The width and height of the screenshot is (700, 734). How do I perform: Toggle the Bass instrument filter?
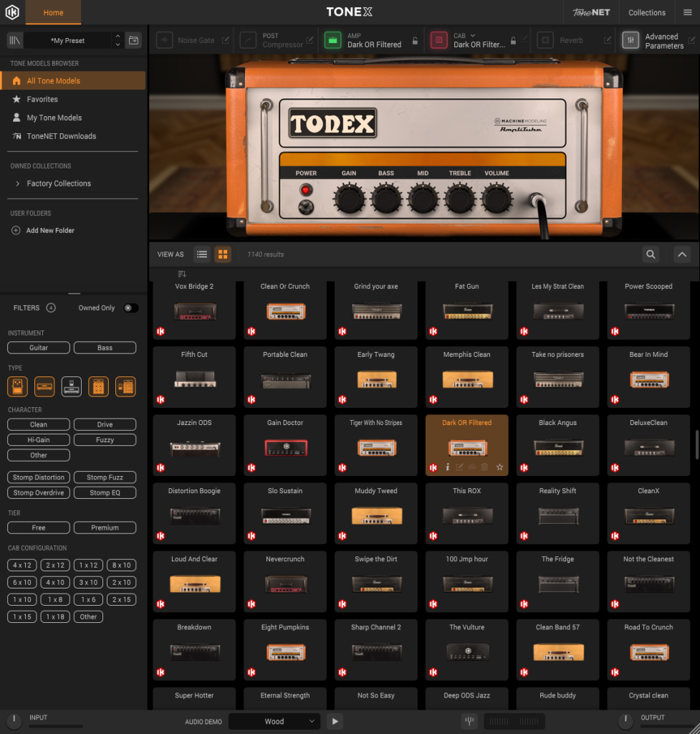(105, 348)
